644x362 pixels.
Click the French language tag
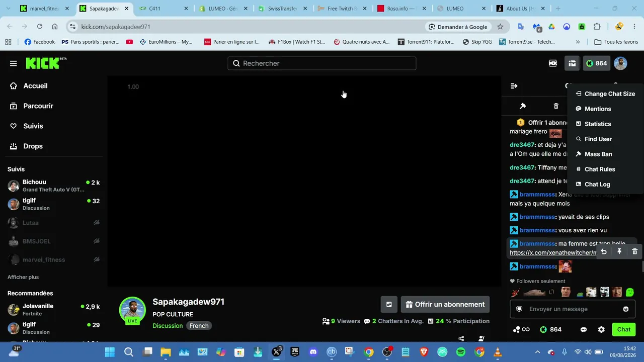tap(199, 326)
